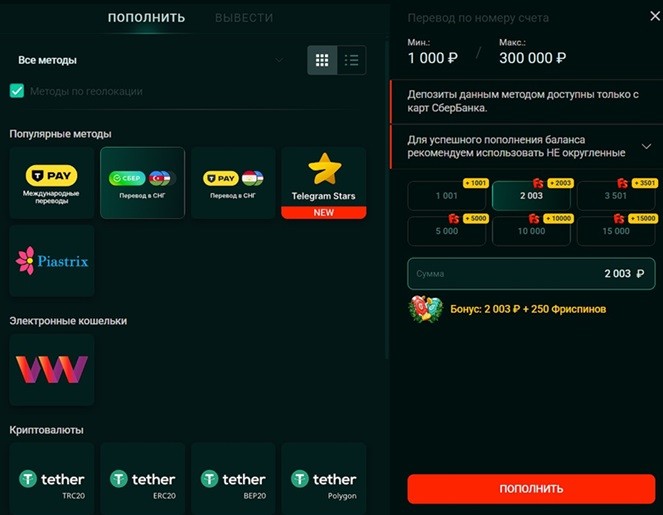Screen dimensions: 663x515
Task: Open the All methods dropdown
Action: [x=151, y=60]
